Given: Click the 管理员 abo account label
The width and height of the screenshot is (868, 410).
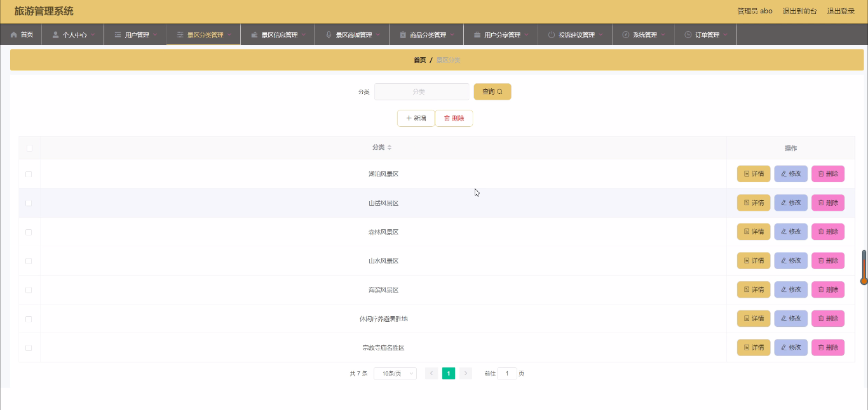Looking at the screenshot, I should coord(755,11).
